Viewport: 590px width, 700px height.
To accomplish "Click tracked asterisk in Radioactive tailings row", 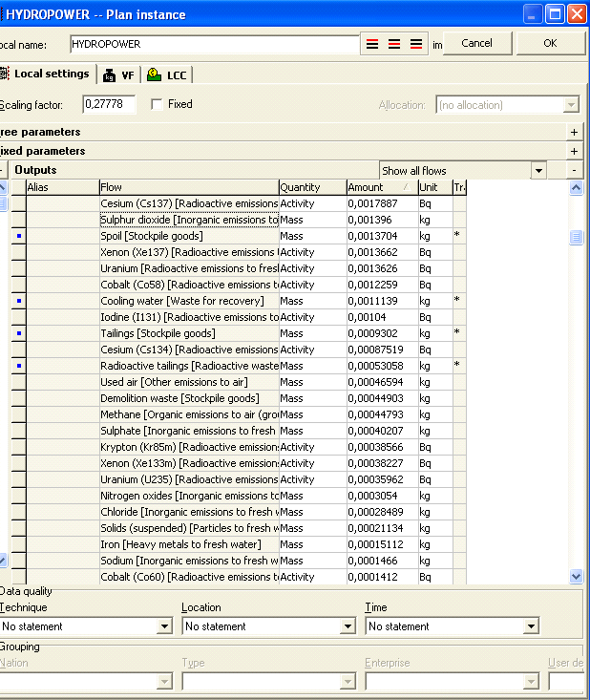I will [x=457, y=365].
